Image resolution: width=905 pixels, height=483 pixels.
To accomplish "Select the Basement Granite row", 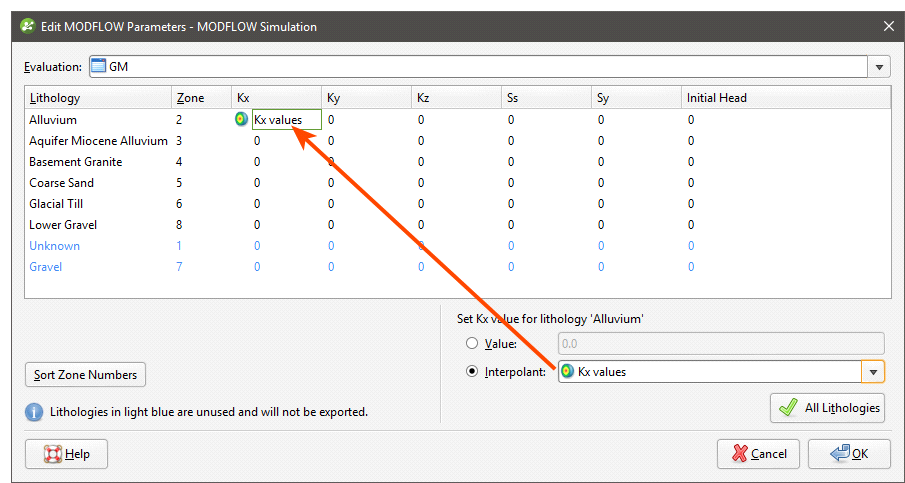I will [x=458, y=162].
